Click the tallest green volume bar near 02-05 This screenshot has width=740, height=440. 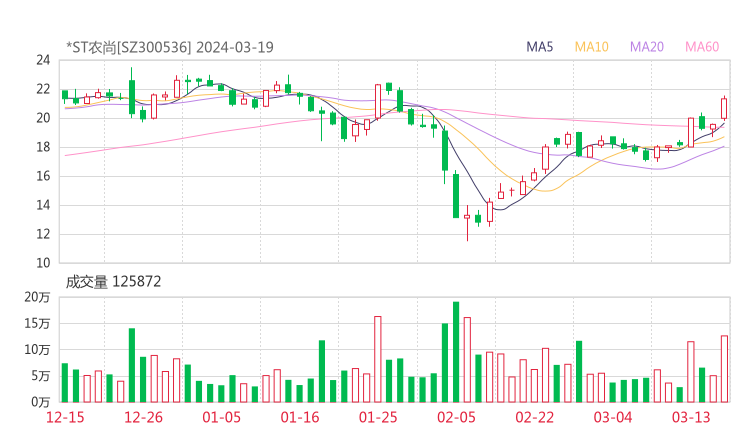pyautogui.click(x=456, y=352)
